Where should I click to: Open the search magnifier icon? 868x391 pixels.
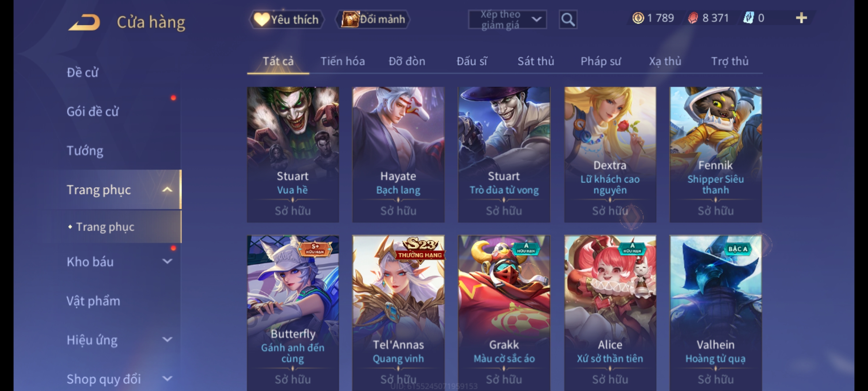point(568,20)
